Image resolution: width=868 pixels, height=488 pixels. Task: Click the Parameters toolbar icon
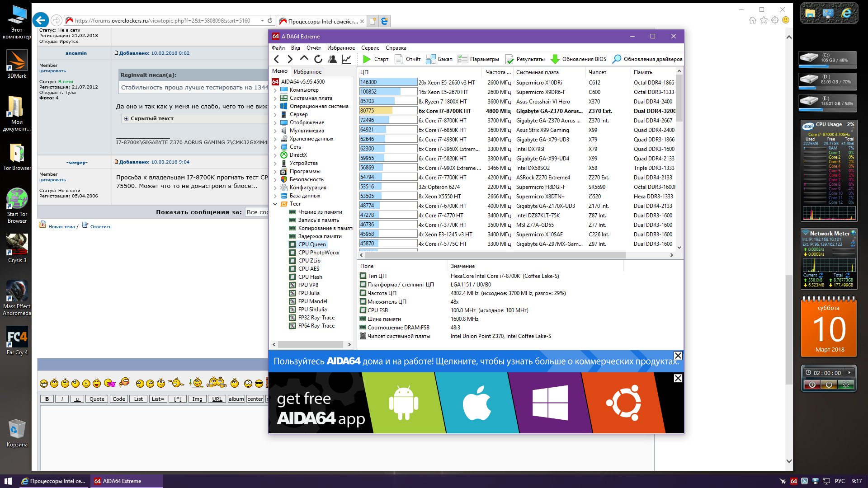[462, 59]
